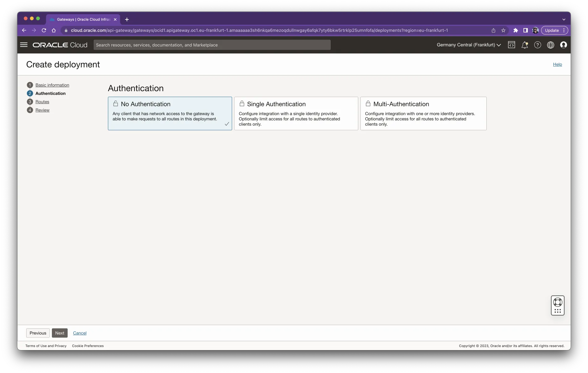Screen dimensions: 588x373
Task: Click the floating support lifebuoy widget
Action: (558, 305)
